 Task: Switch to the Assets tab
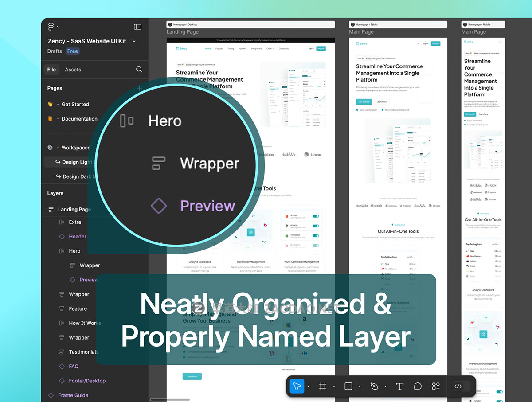pos(73,70)
